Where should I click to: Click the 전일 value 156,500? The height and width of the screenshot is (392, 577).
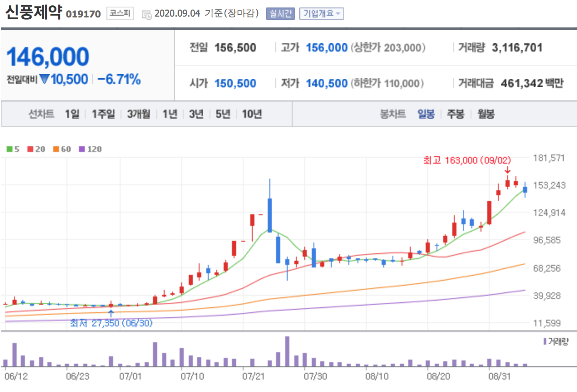(x=235, y=48)
